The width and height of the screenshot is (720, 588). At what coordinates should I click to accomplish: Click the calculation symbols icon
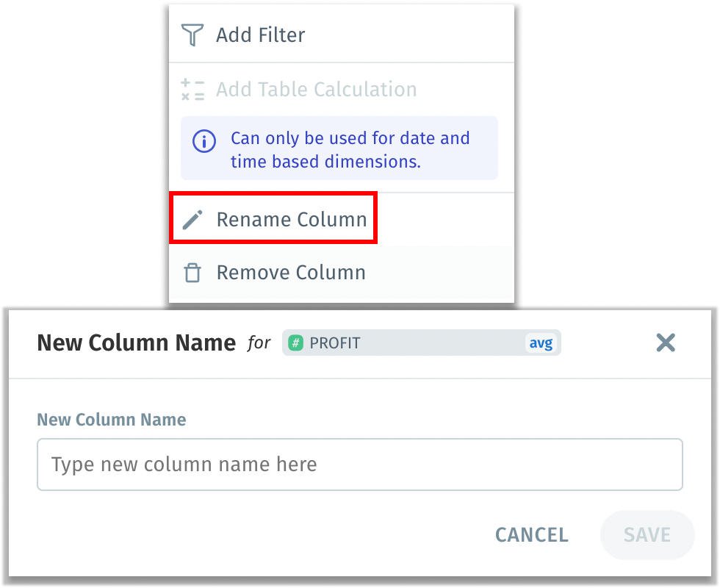[192, 90]
